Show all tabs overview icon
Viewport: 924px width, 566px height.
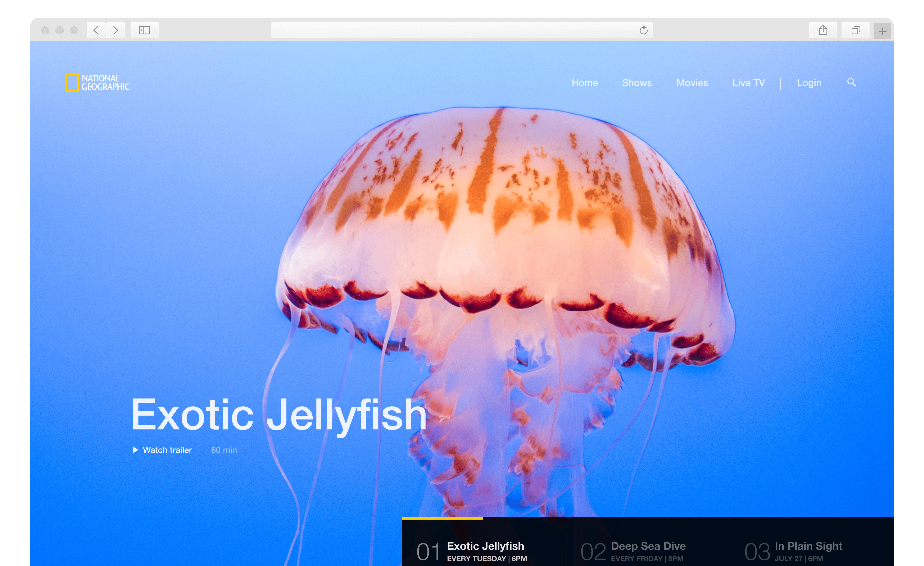[855, 30]
